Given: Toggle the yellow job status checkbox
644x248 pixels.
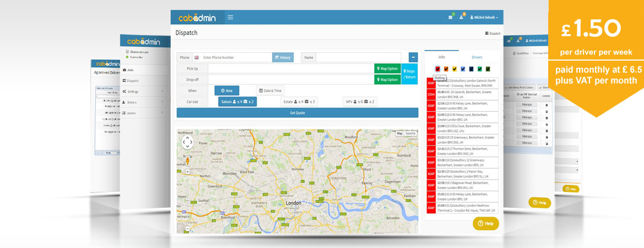Looking at the screenshot, I should coord(455,69).
